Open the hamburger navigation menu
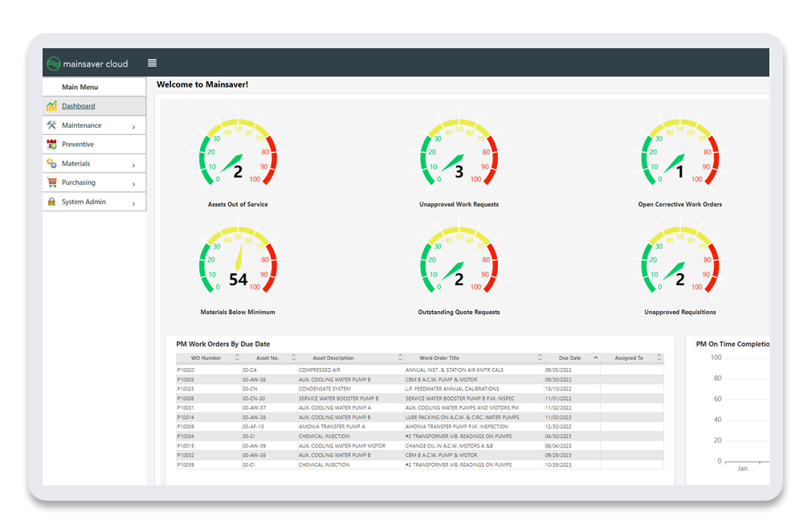Screen dimensions: 812x532 coord(152,62)
